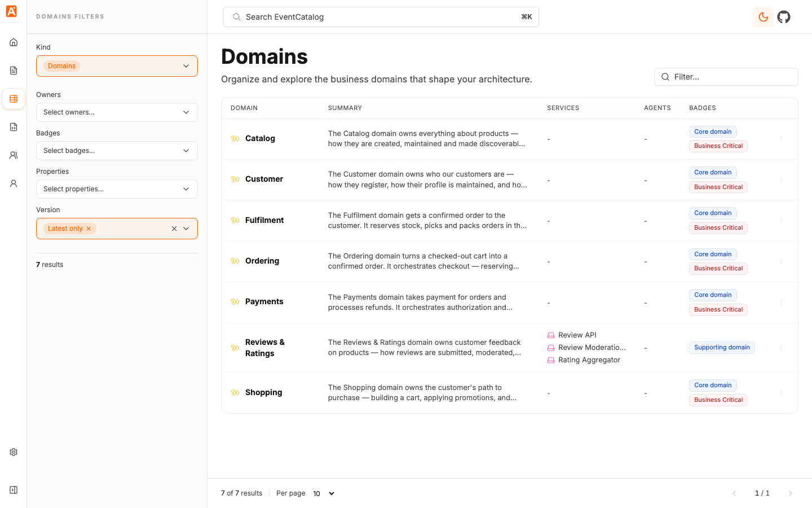Click Shopping's Business Critical badge

718,400
